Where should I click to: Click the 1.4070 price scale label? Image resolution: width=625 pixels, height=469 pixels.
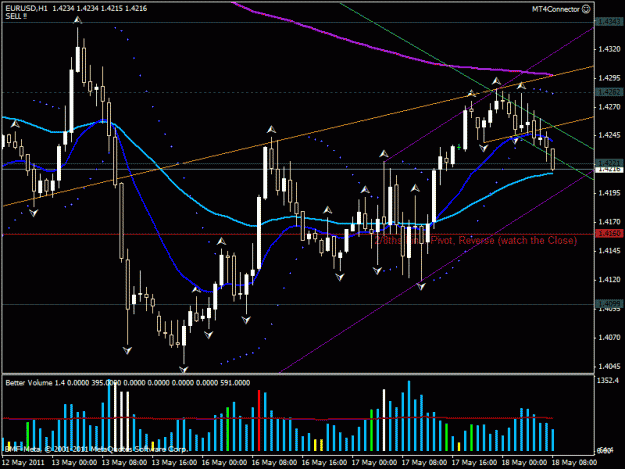pyautogui.click(x=609, y=337)
